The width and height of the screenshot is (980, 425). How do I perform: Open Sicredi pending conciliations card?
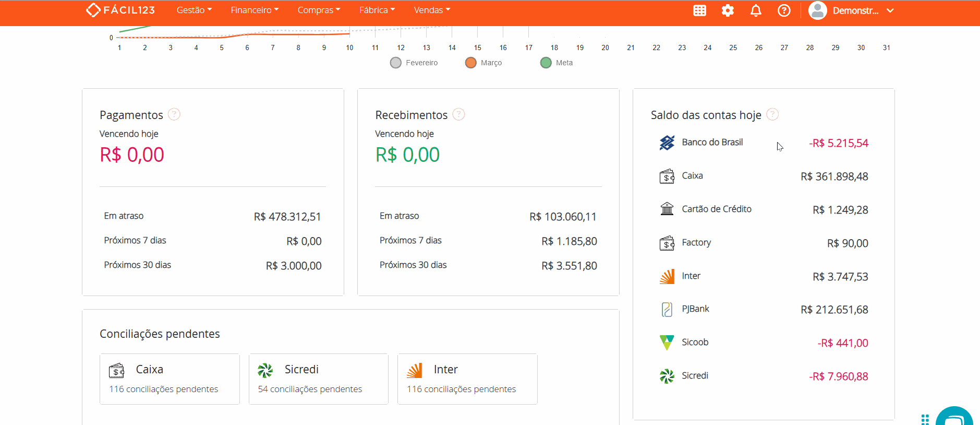pos(318,379)
